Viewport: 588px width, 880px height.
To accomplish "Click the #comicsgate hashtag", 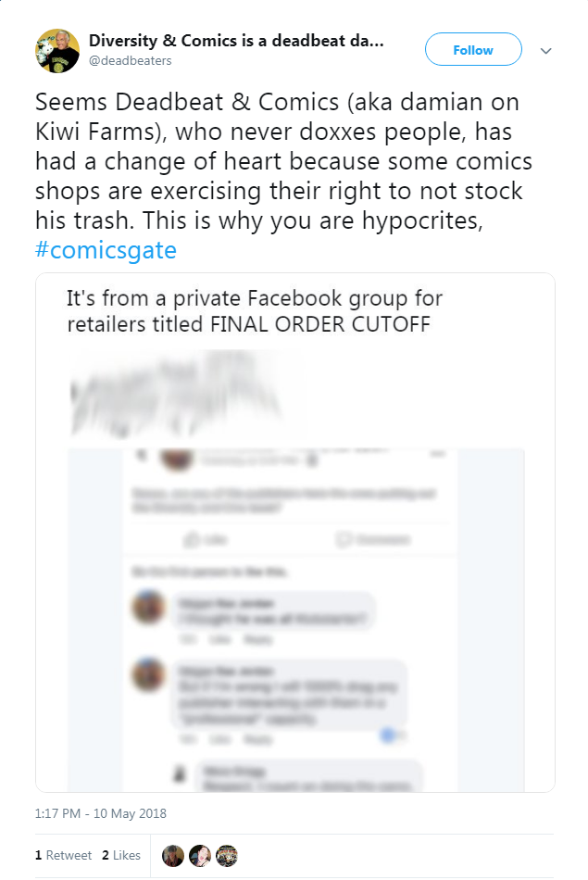I will tap(106, 250).
